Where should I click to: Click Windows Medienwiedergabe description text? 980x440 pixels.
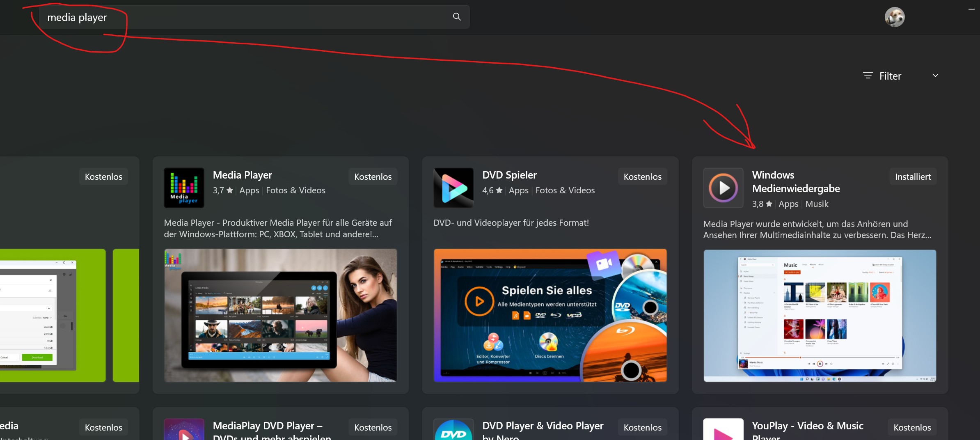click(x=817, y=229)
